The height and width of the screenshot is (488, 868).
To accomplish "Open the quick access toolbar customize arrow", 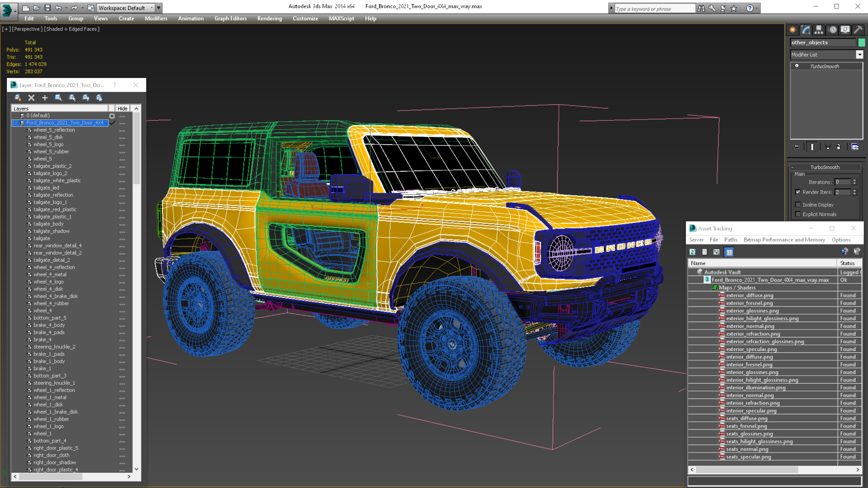I will click(159, 8).
